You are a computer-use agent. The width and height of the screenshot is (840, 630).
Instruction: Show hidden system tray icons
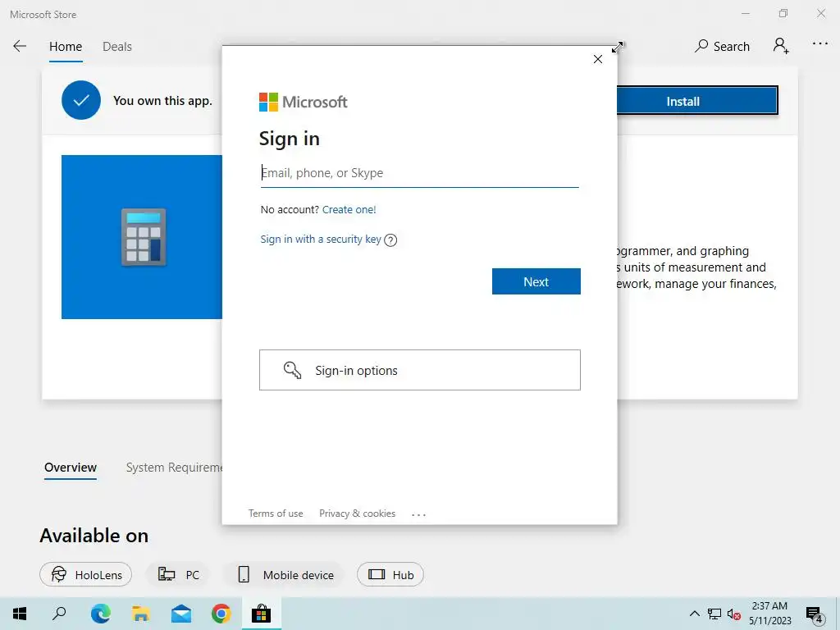tap(694, 614)
